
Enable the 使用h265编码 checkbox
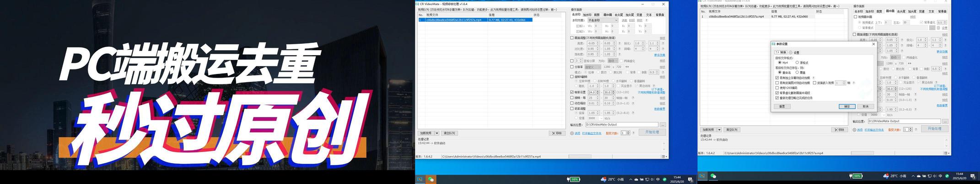(777, 88)
